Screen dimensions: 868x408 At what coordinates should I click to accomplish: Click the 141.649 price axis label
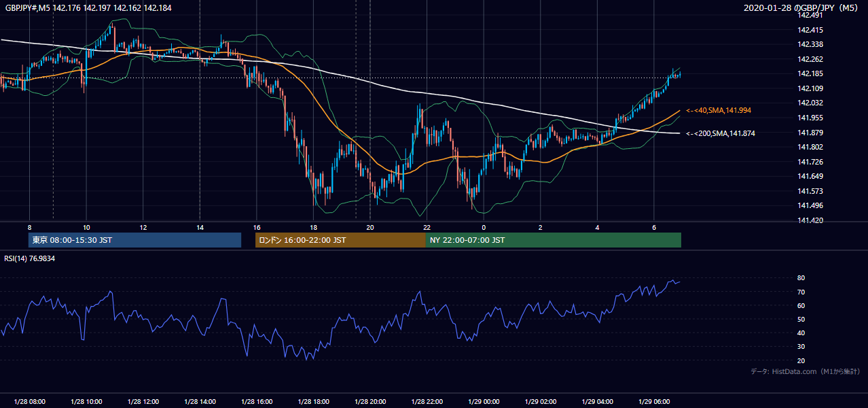click(x=810, y=176)
